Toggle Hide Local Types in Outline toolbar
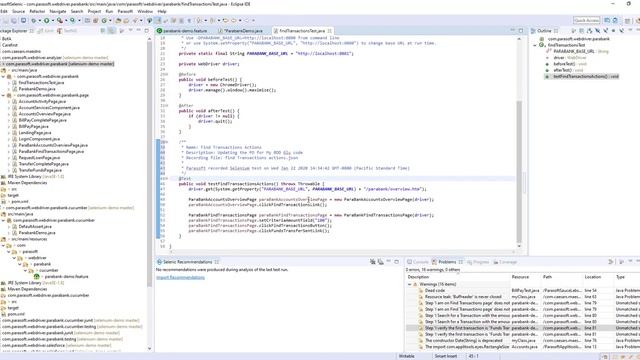 pyautogui.click(x=622, y=31)
